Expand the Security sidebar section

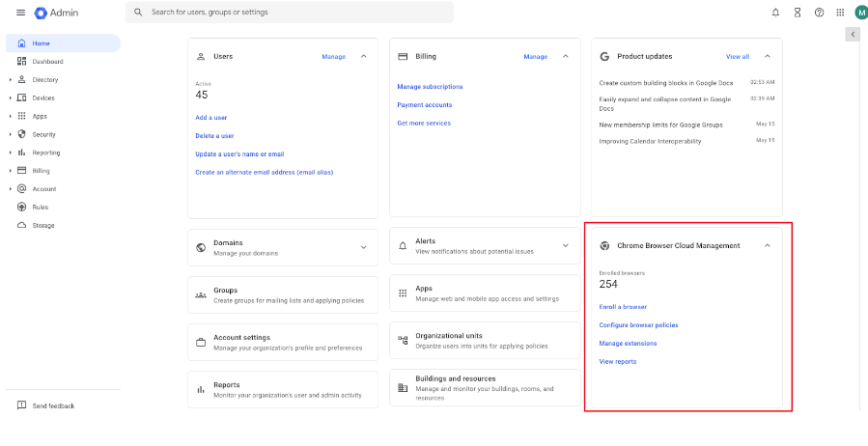pyautogui.click(x=11, y=134)
